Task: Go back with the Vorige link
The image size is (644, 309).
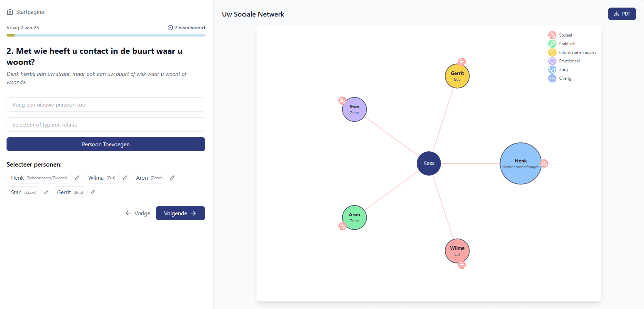Action: tap(138, 213)
